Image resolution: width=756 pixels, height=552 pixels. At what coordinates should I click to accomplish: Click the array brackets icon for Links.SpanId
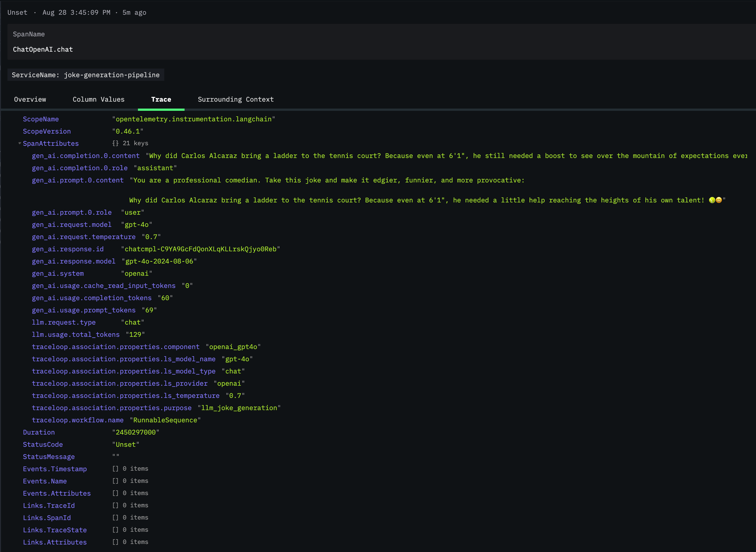click(x=115, y=518)
